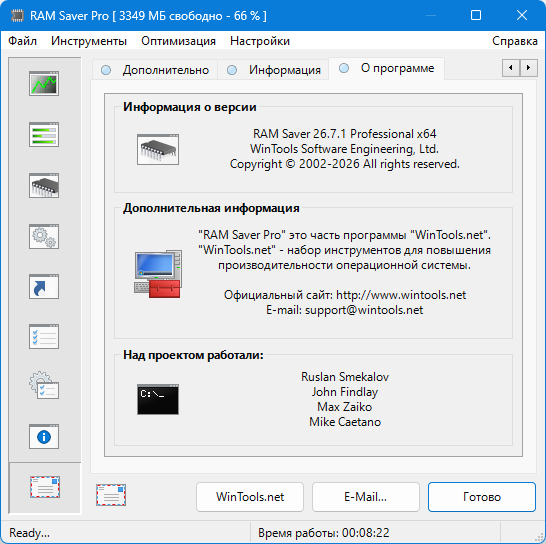Select the gear with checklist sidebar icon

pyautogui.click(x=44, y=386)
